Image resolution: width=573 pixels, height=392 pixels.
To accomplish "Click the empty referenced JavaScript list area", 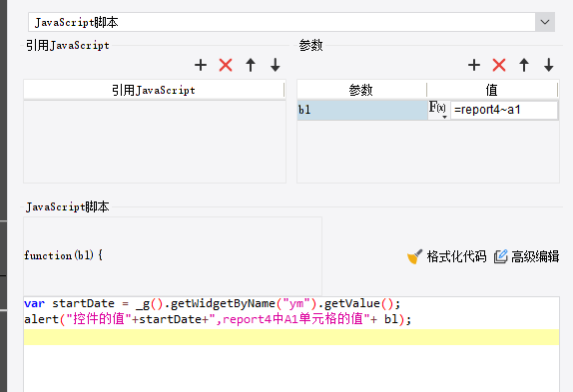I will tap(155, 142).
